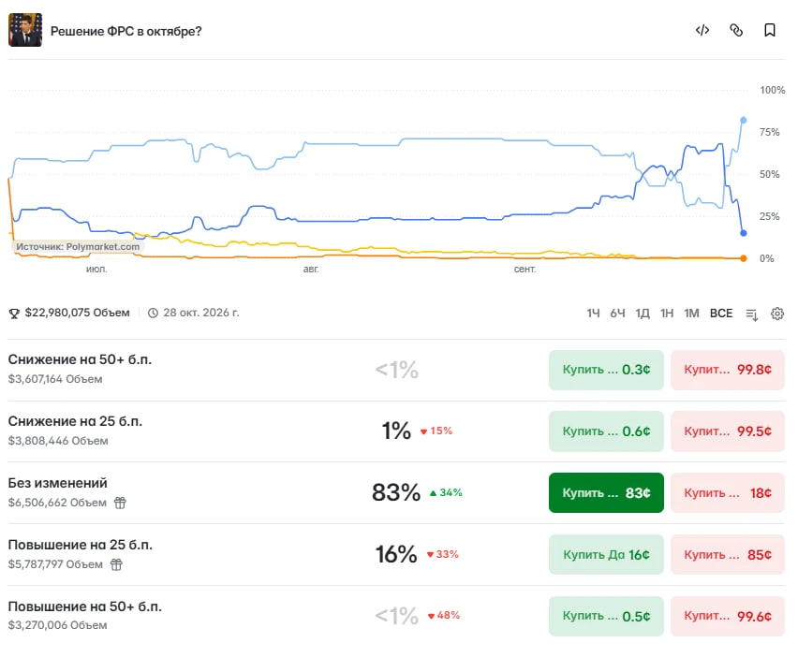Click the dark blue chart endpoint dot
The width and height of the screenshot is (798, 672).
[x=744, y=233]
